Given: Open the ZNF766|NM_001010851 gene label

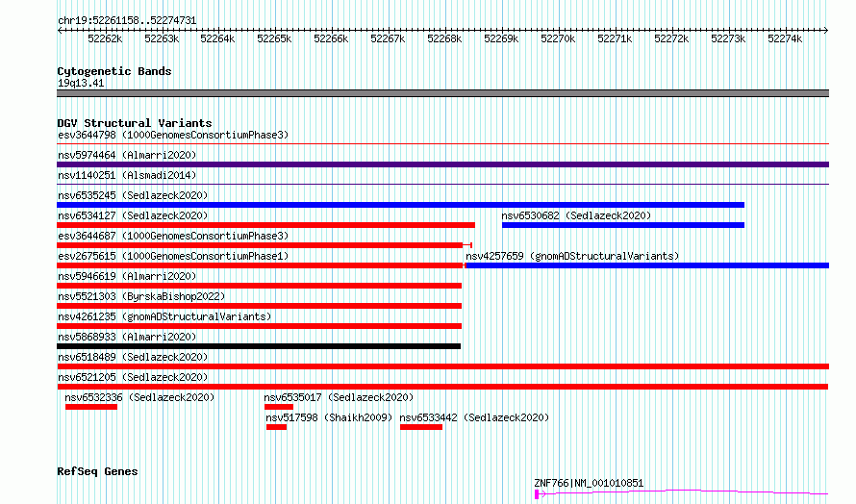Looking at the screenshot, I should coord(589,483).
